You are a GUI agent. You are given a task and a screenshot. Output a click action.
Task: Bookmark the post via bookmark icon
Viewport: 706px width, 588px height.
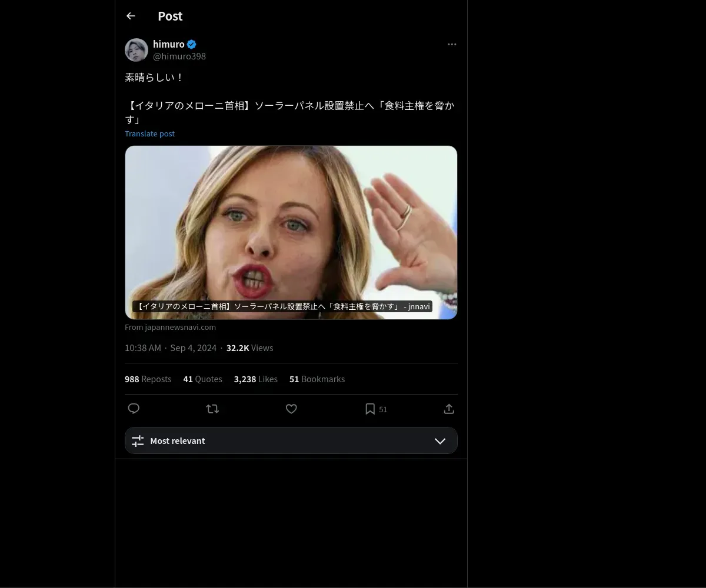click(x=370, y=409)
